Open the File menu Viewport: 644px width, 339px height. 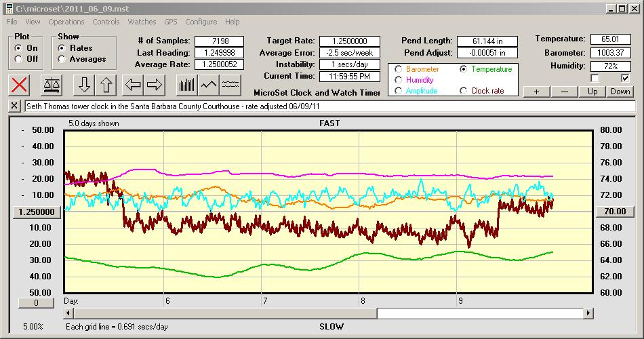[x=12, y=22]
